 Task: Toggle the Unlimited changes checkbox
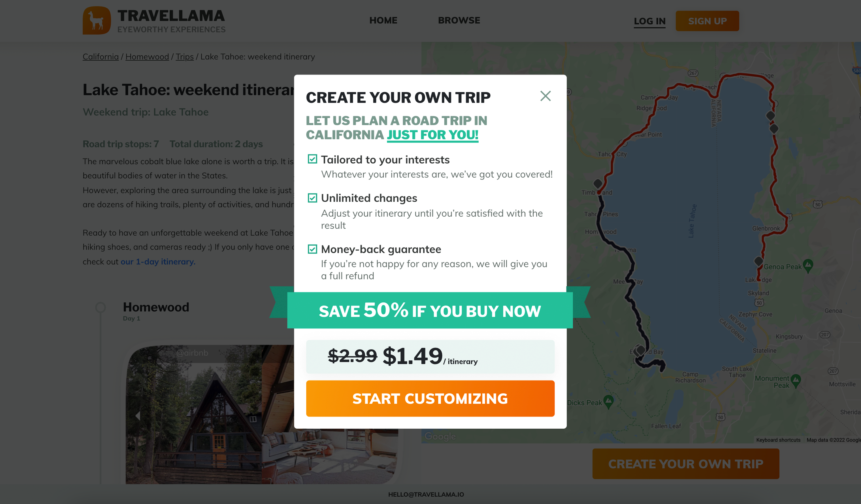312,198
